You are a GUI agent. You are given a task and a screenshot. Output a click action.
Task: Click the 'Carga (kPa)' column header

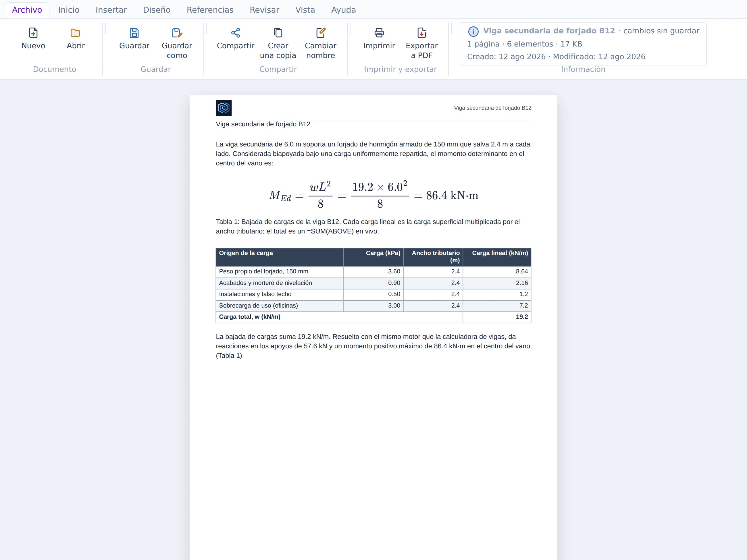(x=373, y=257)
